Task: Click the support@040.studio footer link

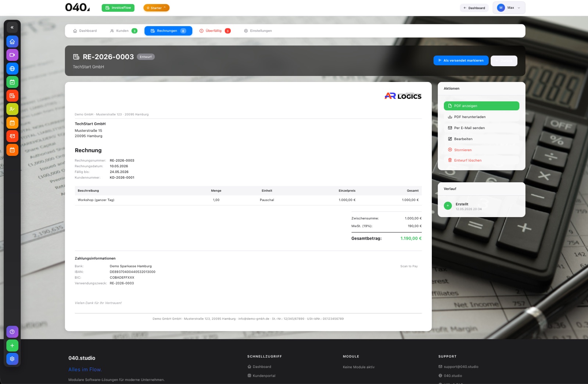Action: (x=458, y=367)
